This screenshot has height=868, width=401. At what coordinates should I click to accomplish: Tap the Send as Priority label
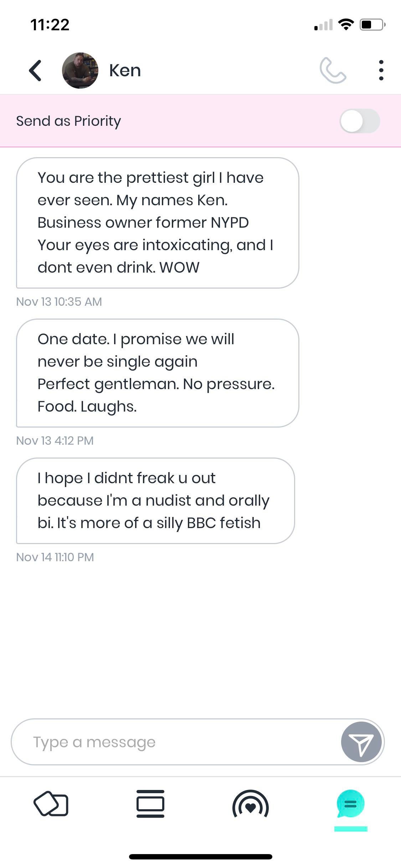coord(68,121)
